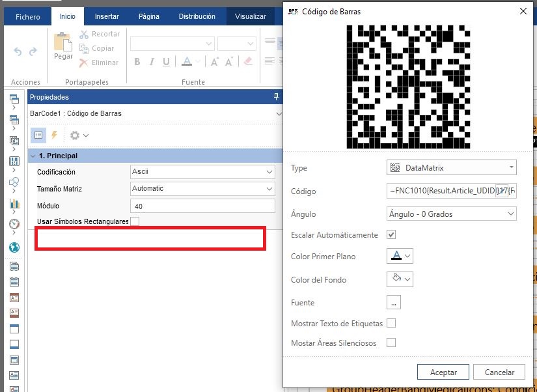
Task: Open the Codificación dropdown
Action: tap(269, 172)
